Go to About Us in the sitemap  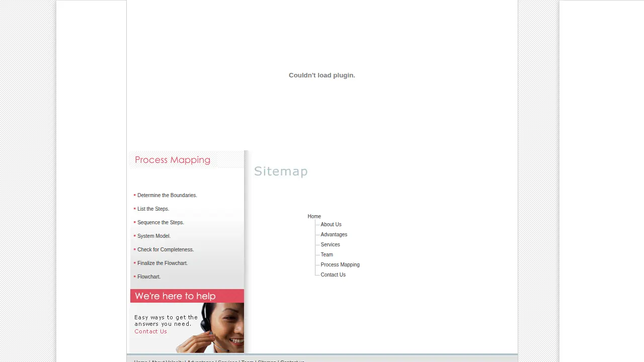point(331,224)
